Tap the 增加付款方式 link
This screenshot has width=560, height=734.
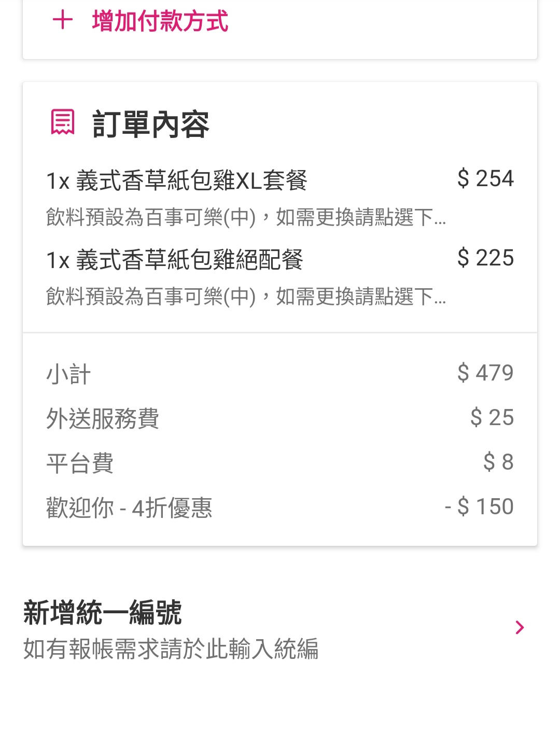(x=160, y=22)
